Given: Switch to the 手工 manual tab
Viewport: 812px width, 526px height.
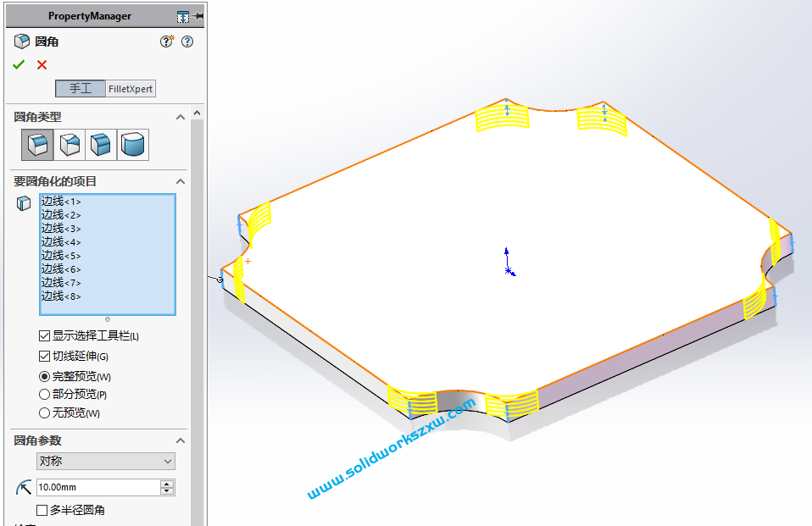Looking at the screenshot, I should coord(81,89).
